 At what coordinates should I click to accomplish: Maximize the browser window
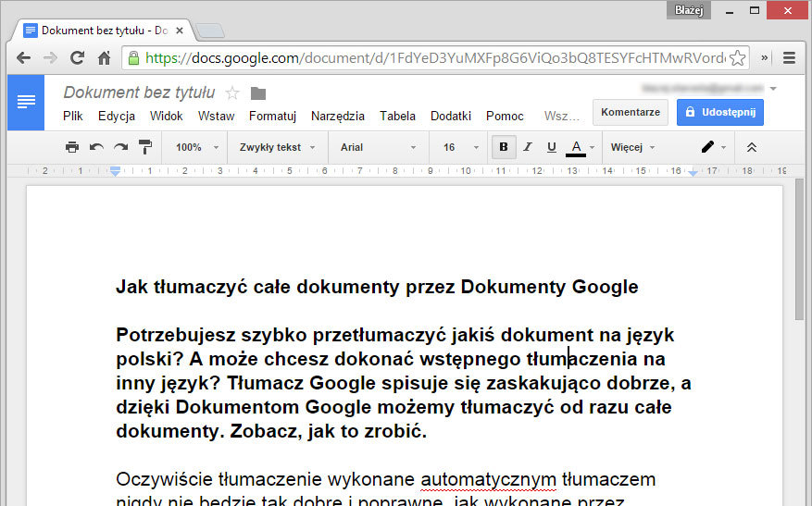[755, 10]
